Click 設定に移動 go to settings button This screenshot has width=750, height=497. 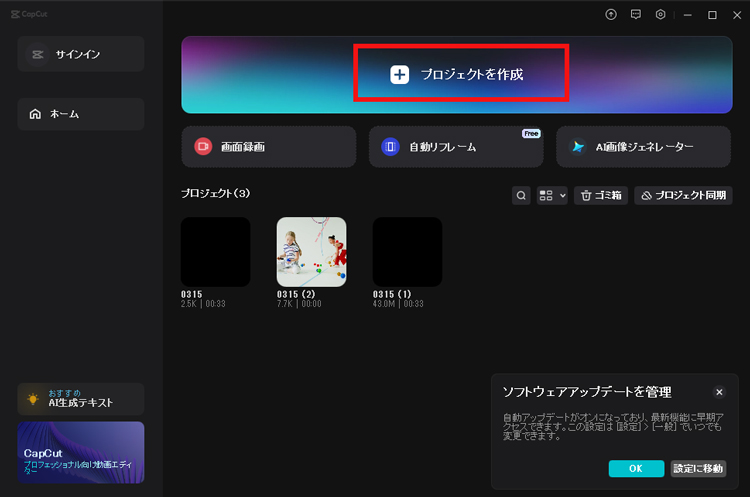coord(698,468)
